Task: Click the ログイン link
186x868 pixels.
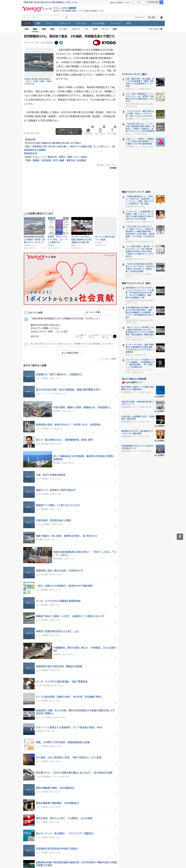Action: pyautogui.click(x=57, y=11)
